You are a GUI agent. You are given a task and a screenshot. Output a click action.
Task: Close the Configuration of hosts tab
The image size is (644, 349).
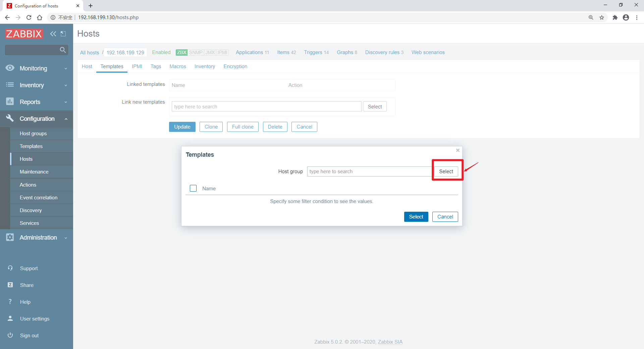coord(78,6)
